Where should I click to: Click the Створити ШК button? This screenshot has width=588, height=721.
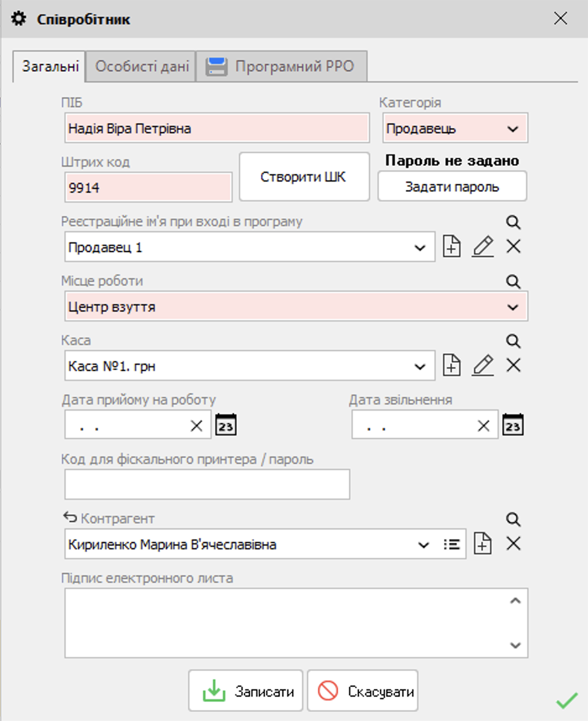(304, 177)
